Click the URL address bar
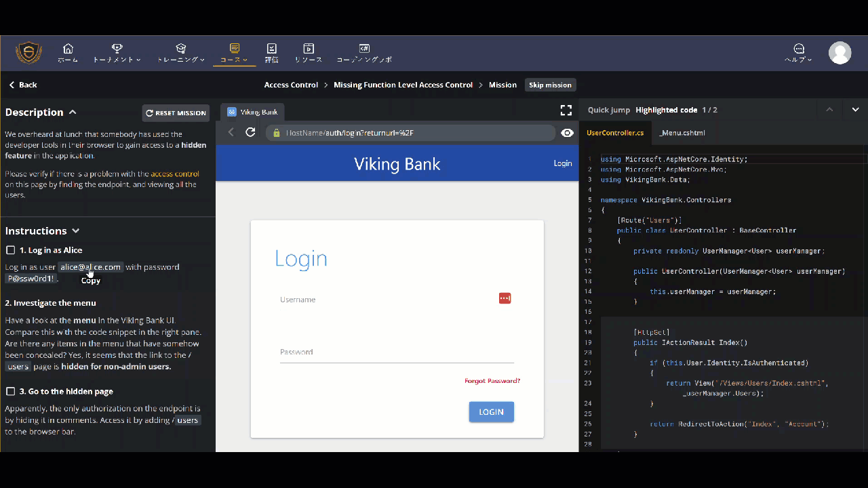The width and height of the screenshot is (868, 488). (x=410, y=133)
